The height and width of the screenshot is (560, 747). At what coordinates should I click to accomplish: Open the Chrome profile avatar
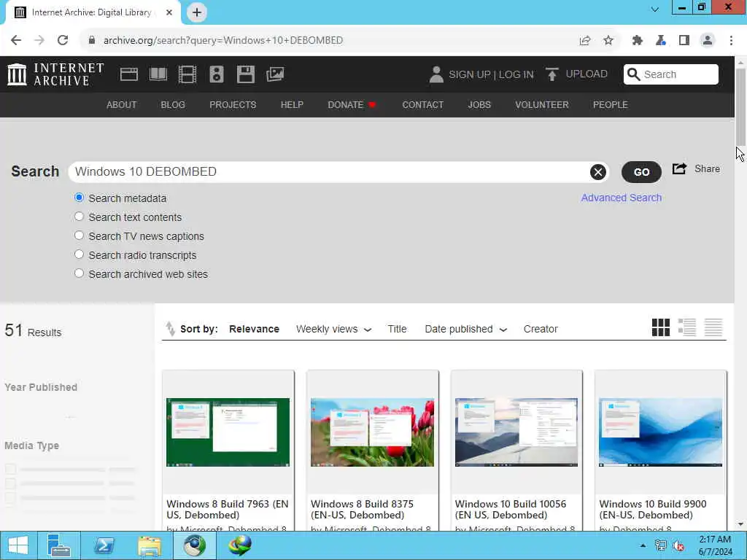click(708, 40)
